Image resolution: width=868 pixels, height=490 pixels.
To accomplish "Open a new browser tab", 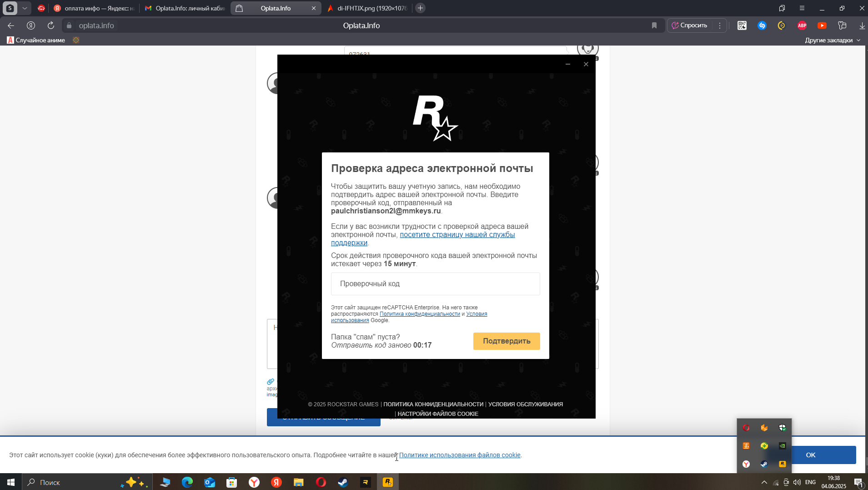I will (x=421, y=8).
